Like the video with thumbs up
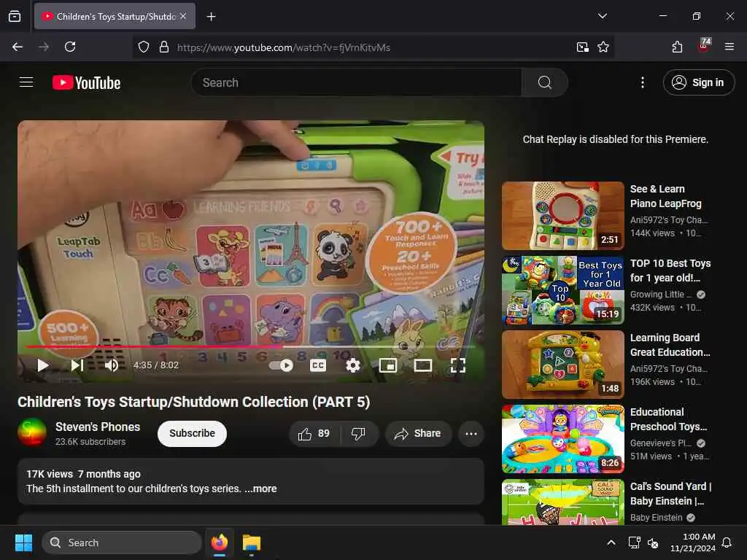Viewport: 747px width, 560px height. (314, 433)
